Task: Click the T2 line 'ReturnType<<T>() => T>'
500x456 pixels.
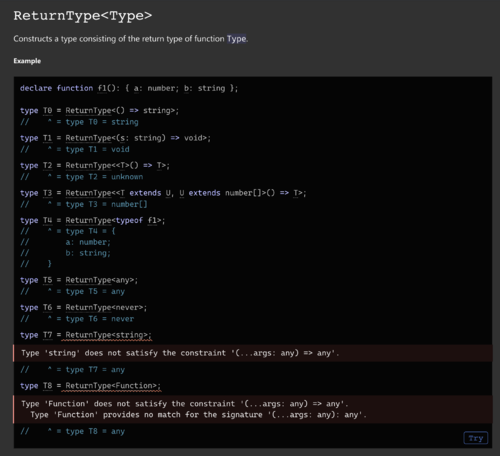Action: 117,165
